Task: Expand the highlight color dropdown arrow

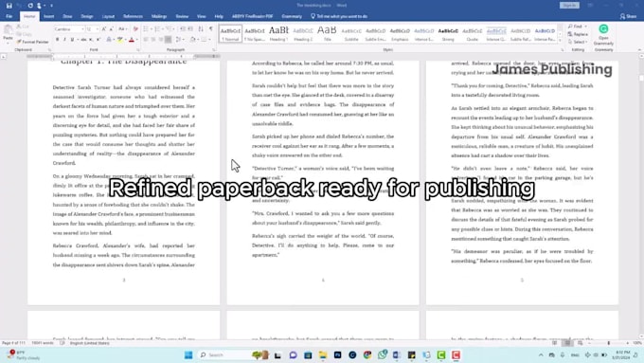Action: (125, 40)
